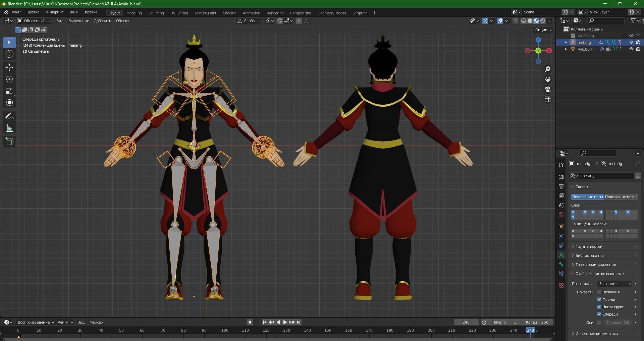
Task: Open the Опции dropdown in viewport
Action: [x=543, y=30]
